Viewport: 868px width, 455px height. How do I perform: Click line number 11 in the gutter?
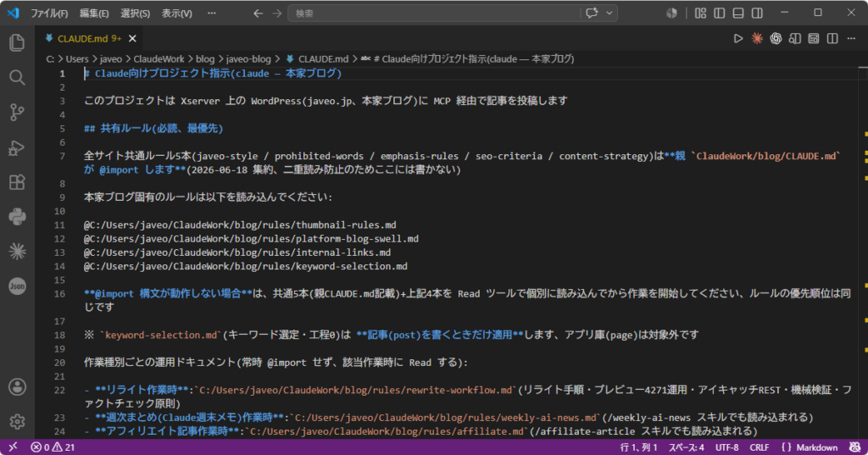59,225
